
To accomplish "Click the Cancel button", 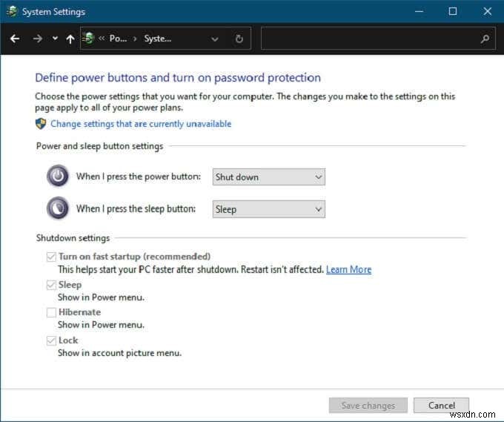I will coord(441,405).
